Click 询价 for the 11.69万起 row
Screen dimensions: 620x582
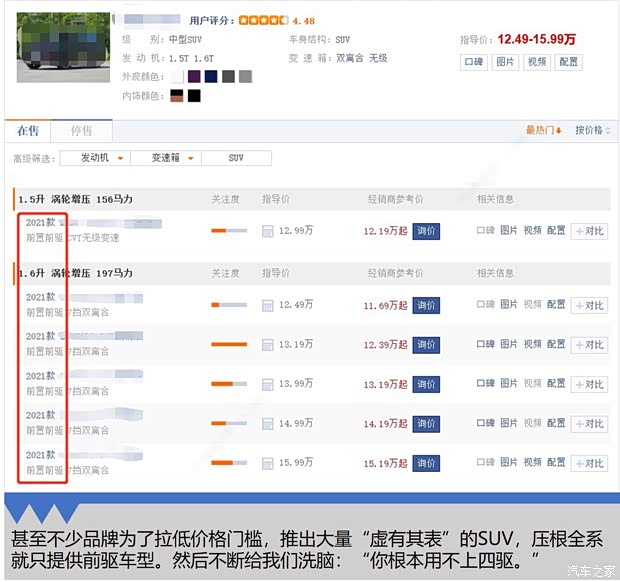(426, 305)
